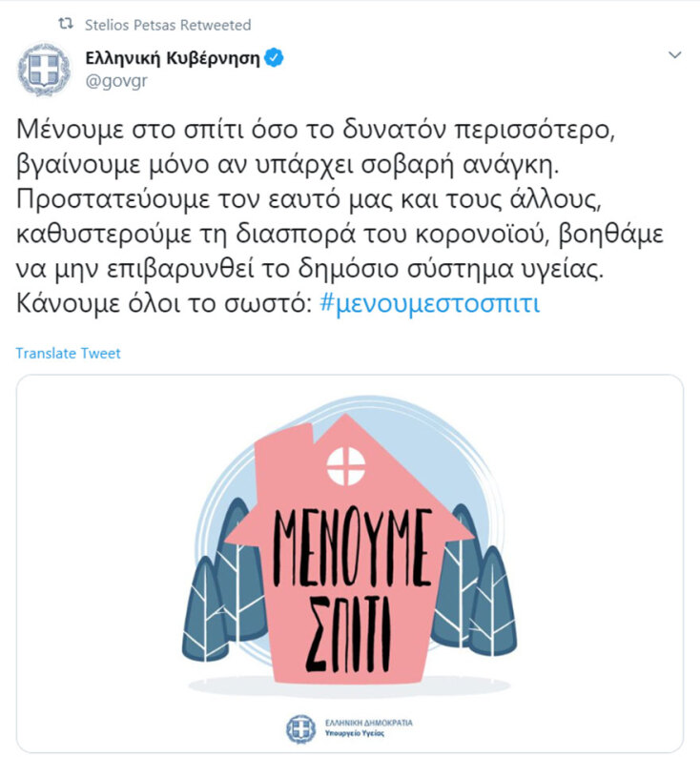This screenshot has height=757, width=700.
Task: Click the @govgr handle
Action: tap(115, 81)
